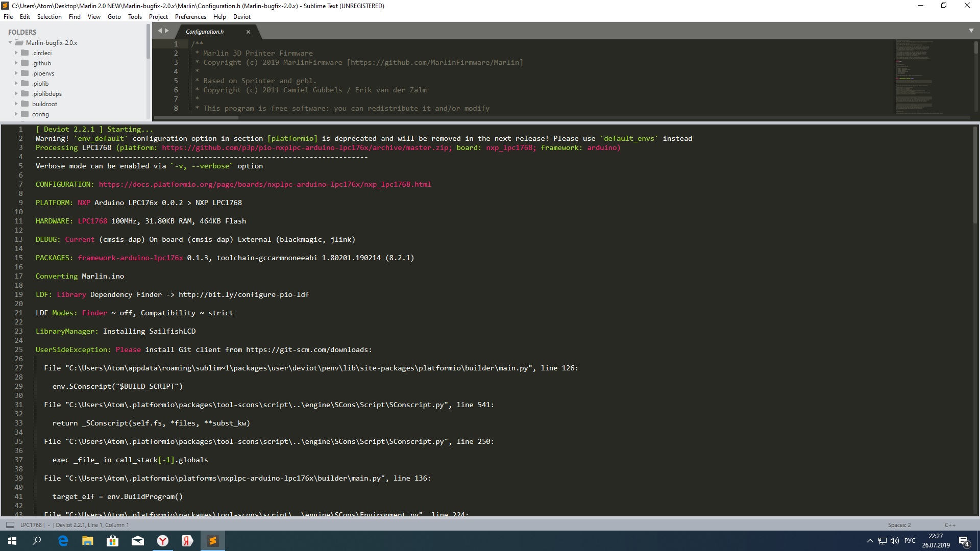Open File Explorer from the taskbar
The image size is (980, 551).
88,541
